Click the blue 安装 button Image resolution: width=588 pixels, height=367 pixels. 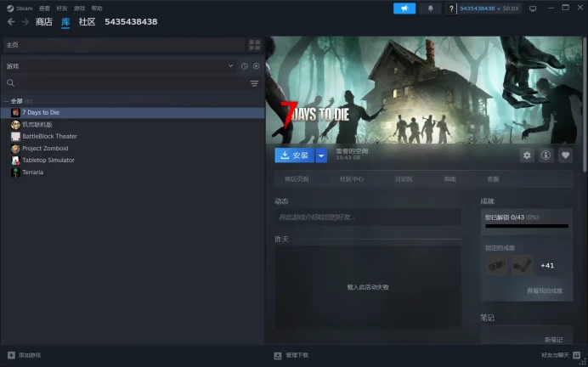click(x=294, y=155)
